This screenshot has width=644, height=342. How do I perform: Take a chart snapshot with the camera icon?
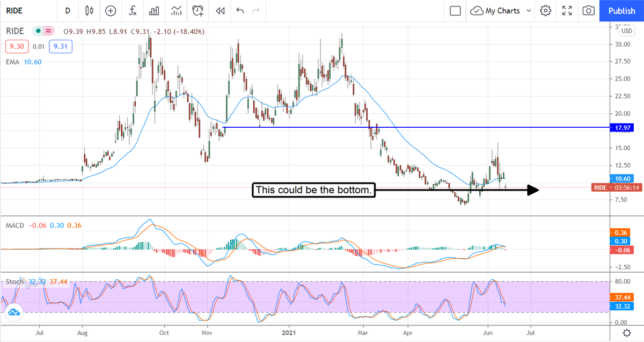(x=589, y=11)
